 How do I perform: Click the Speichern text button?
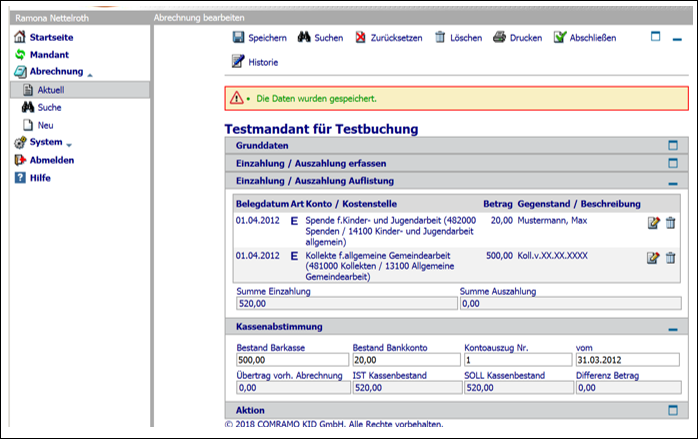click(268, 38)
